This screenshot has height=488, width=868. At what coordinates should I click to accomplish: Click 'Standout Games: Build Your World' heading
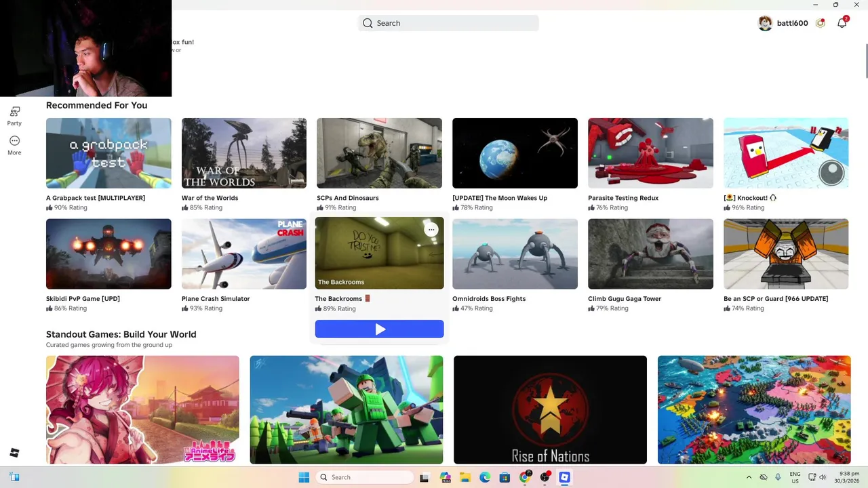pos(121,334)
